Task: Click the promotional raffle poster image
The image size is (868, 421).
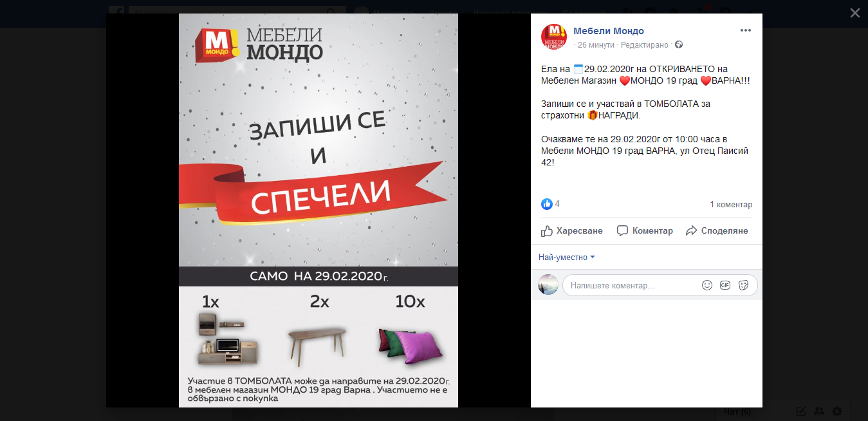Action: (319, 210)
